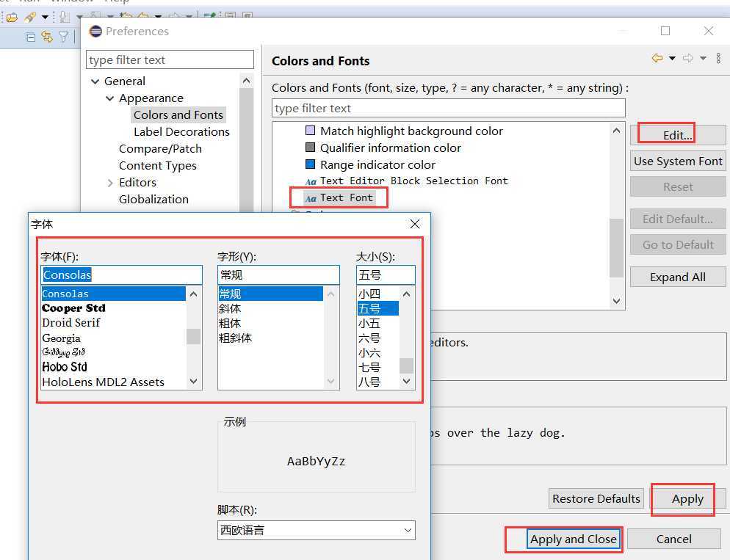Viewport: 730px width, 560px height.
Task: Select HoloLens MDL2 Assets font
Action: click(103, 382)
